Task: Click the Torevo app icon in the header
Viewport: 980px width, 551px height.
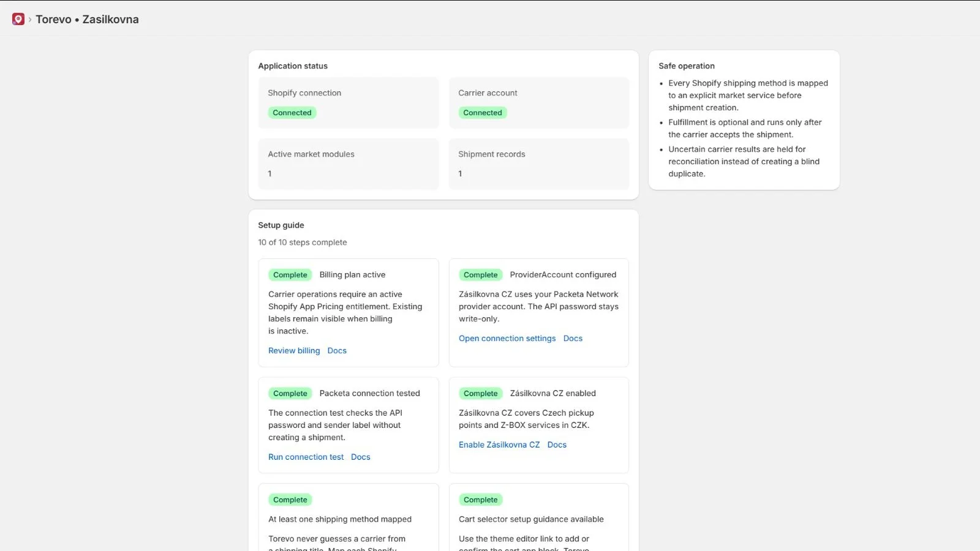Action: click(x=18, y=20)
